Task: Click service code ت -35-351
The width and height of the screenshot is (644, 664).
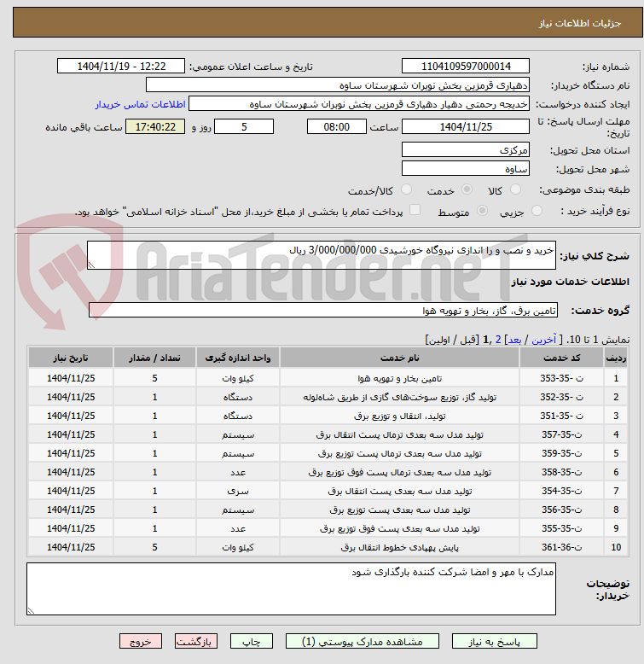Action: tap(561, 416)
